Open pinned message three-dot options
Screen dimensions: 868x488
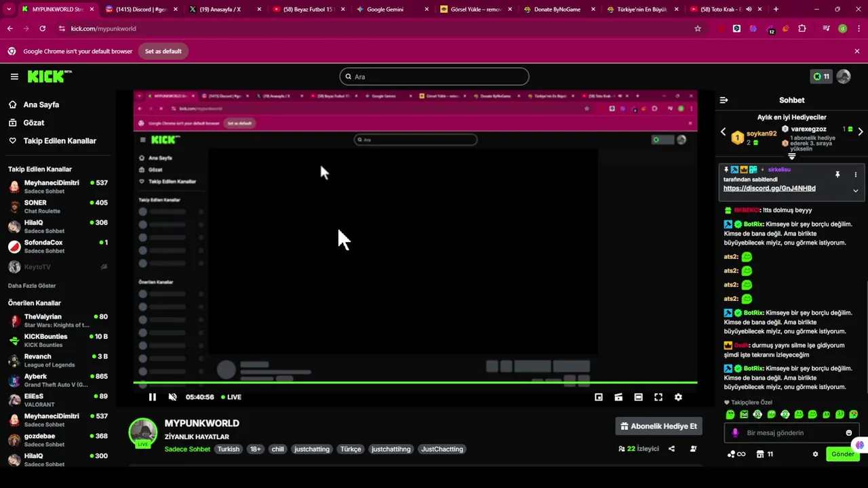[855, 175]
